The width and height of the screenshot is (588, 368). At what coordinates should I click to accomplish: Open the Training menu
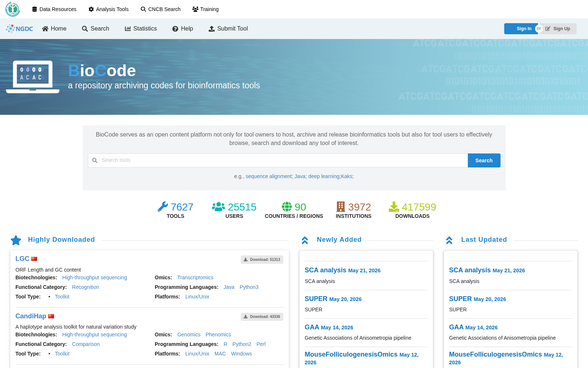tap(205, 9)
